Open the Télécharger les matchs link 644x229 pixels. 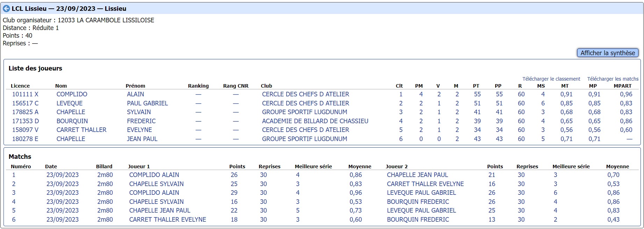tap(613, 79)
